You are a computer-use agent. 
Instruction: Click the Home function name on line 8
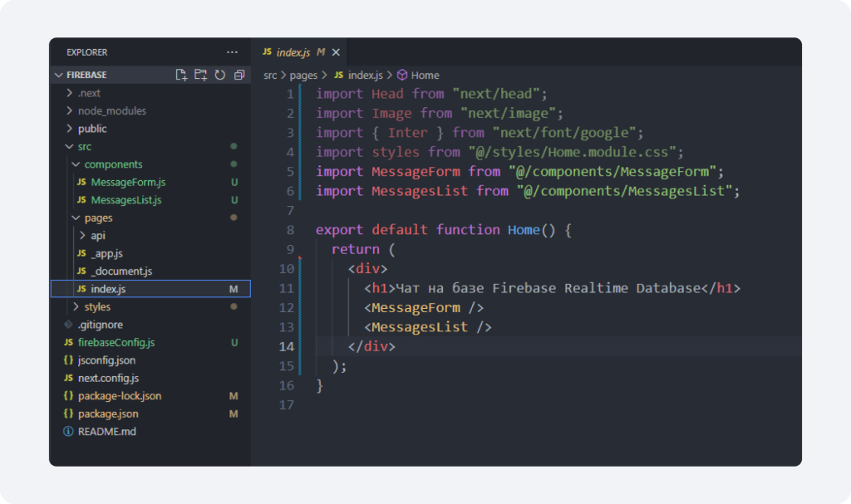pyautogui.click(x=524, y=230)
